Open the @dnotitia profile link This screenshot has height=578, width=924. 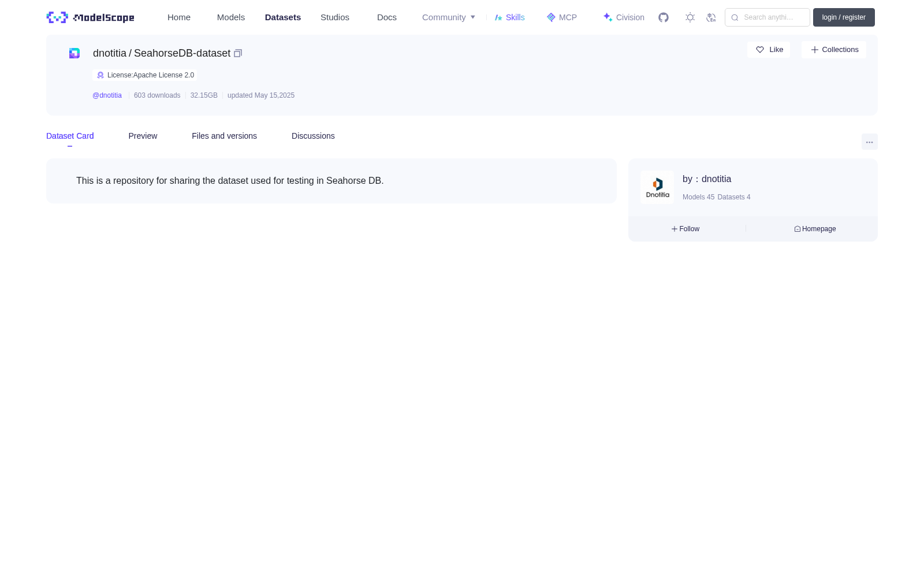(107, 95)
